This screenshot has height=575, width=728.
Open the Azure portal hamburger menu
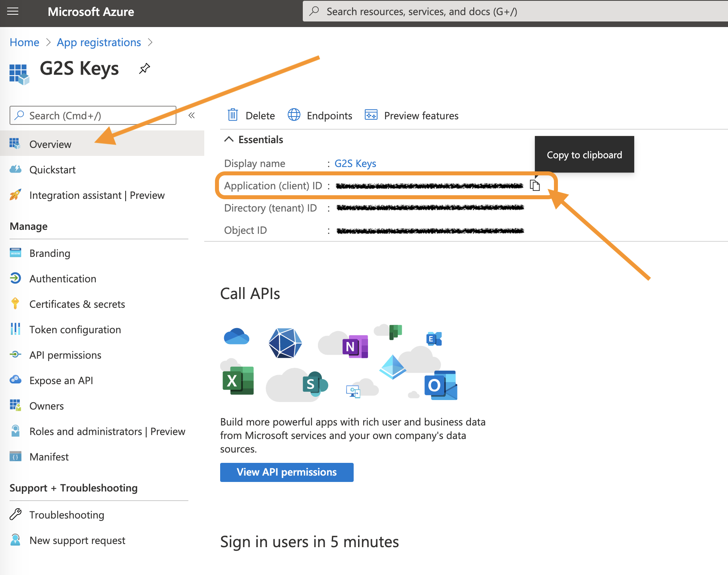click(x=13, y=12)
